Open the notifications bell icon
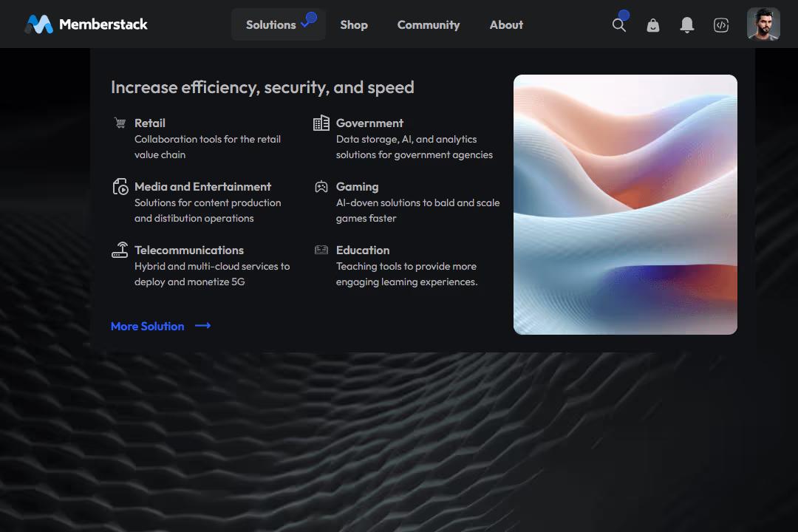The width and height of the screenshot is (798, 532). coord(687,25)
